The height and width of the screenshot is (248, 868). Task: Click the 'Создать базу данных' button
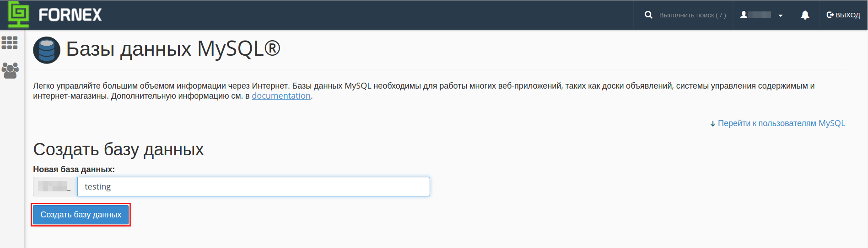81,215
